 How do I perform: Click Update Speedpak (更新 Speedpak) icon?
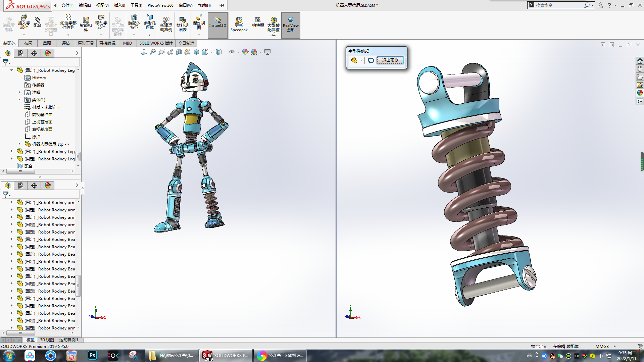pyautogui.click(x=239, y=24)
